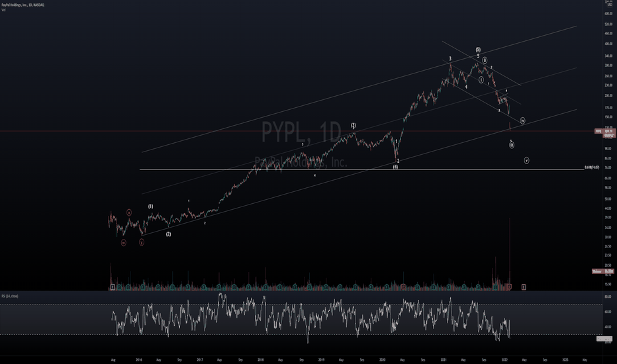Select the 0.618(74.07) Fibonacci level label
Viewport: 617px width, 364px height.
click(592, 167)
